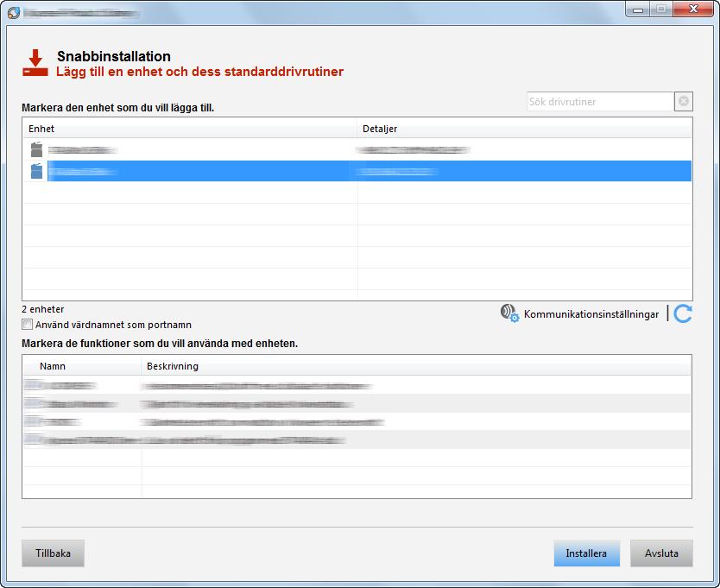
Task: Select the first unselected device row
Action: tap(357, 149)
